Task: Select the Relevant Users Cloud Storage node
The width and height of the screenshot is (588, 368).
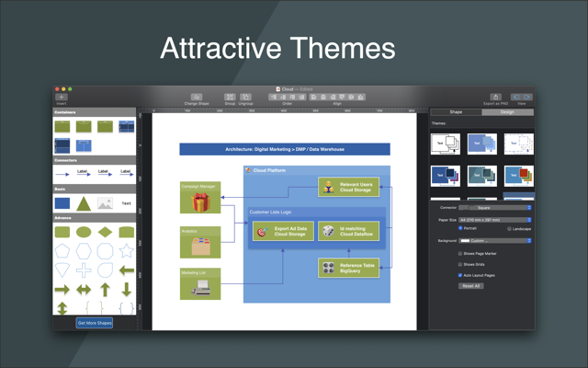Action: pyautogui.click(x=349, y=187)
